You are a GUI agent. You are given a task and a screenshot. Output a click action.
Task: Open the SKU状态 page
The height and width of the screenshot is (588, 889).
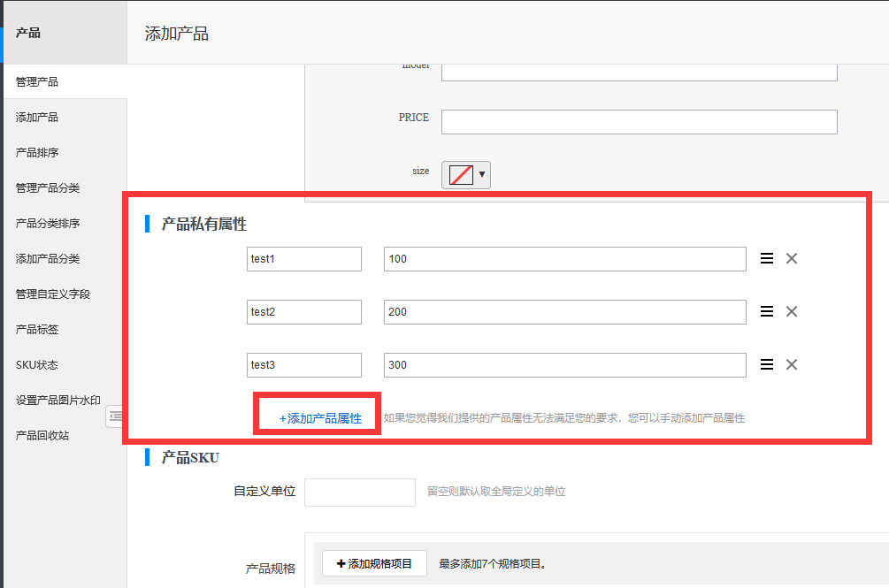click(37, 365)
